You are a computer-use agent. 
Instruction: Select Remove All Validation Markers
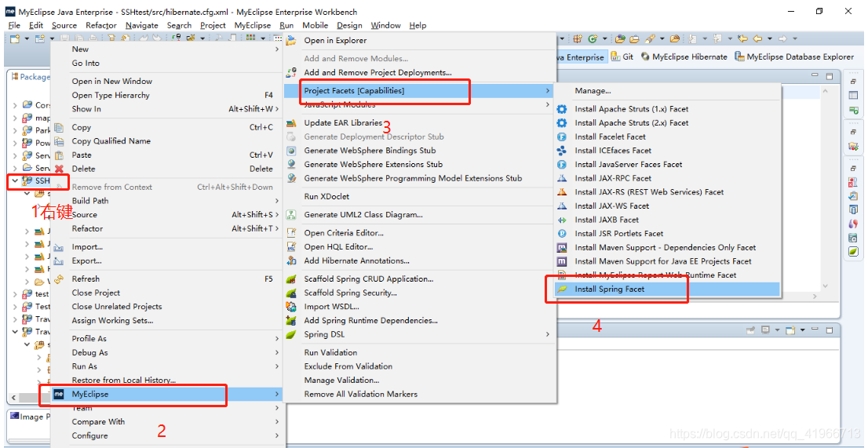click(418, 394)
